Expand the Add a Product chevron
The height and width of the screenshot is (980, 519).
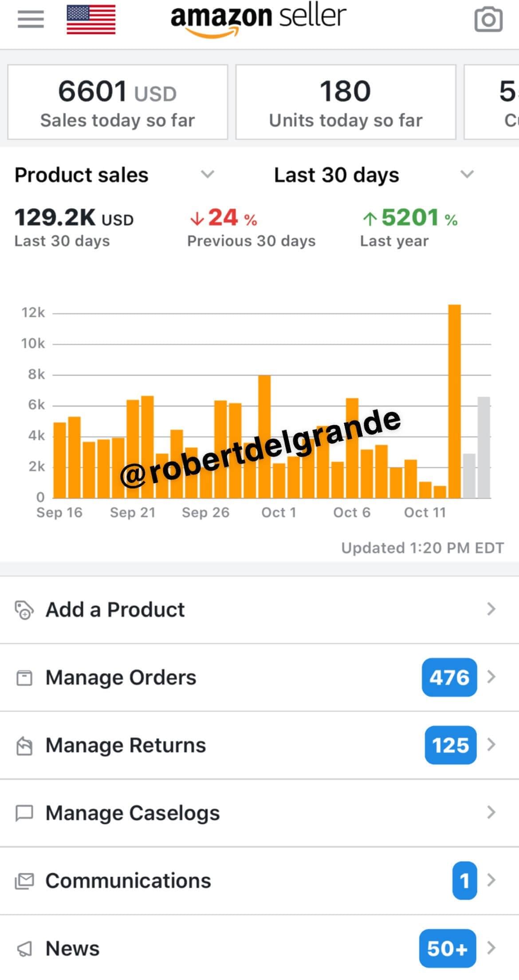point(491,609)
